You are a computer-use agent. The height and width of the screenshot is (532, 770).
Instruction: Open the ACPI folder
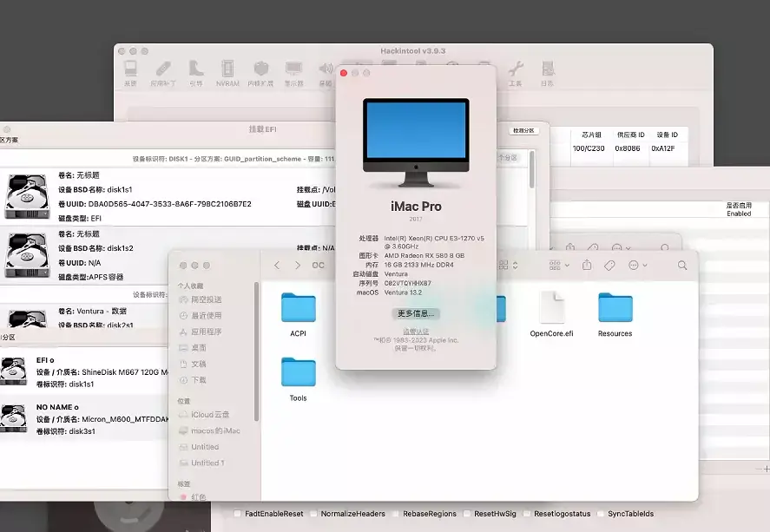[x=298, y=314]
